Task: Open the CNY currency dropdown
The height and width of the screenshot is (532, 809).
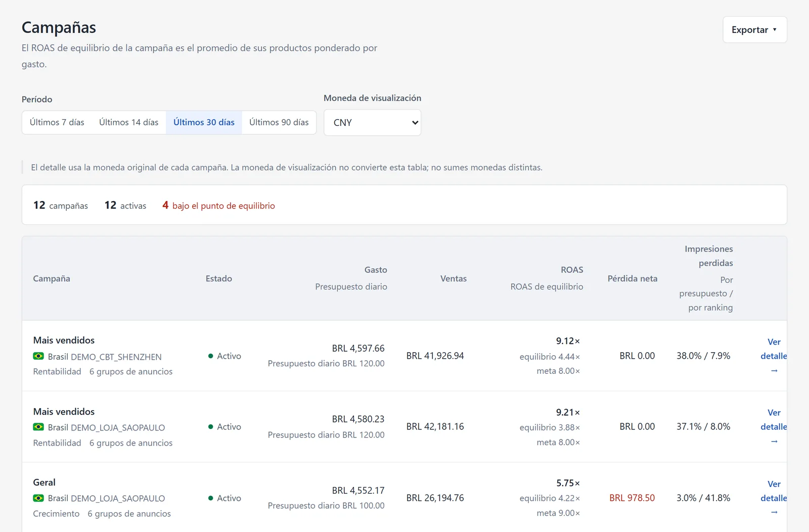Action: pos(373,123)
